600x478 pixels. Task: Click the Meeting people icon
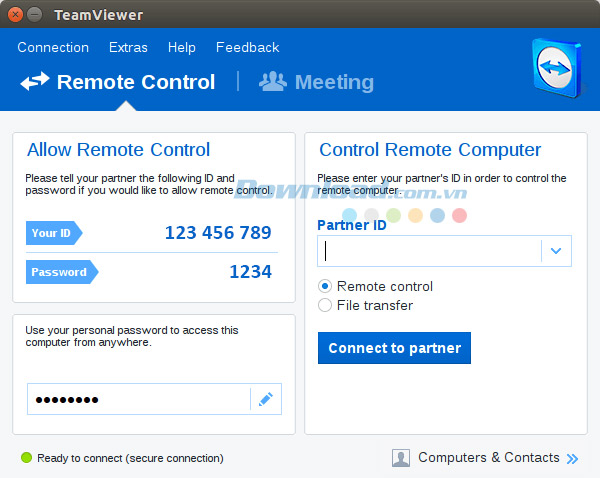pos(272,82)
